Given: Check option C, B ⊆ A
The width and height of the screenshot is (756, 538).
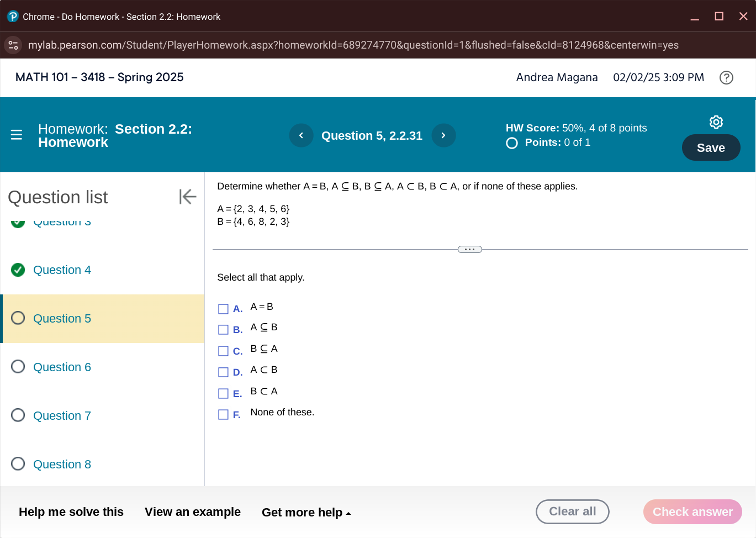Looking at the screenshot, I should pos(223,351).
